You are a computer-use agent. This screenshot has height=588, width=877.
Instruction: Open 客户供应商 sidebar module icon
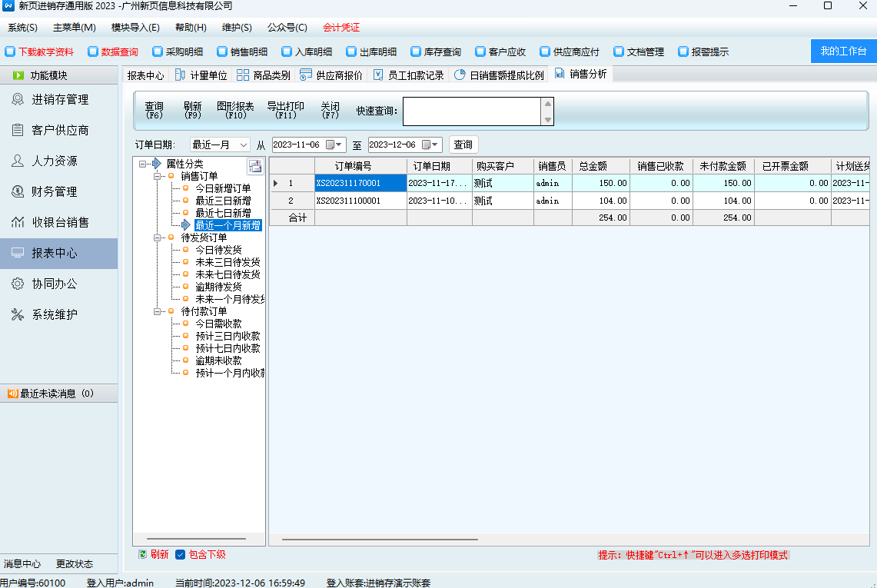[18, 131]
